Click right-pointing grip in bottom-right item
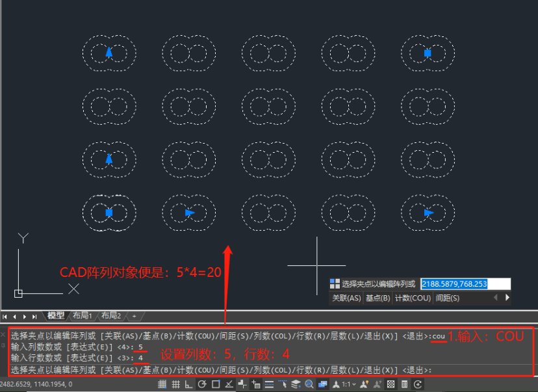 pos(429,213)
